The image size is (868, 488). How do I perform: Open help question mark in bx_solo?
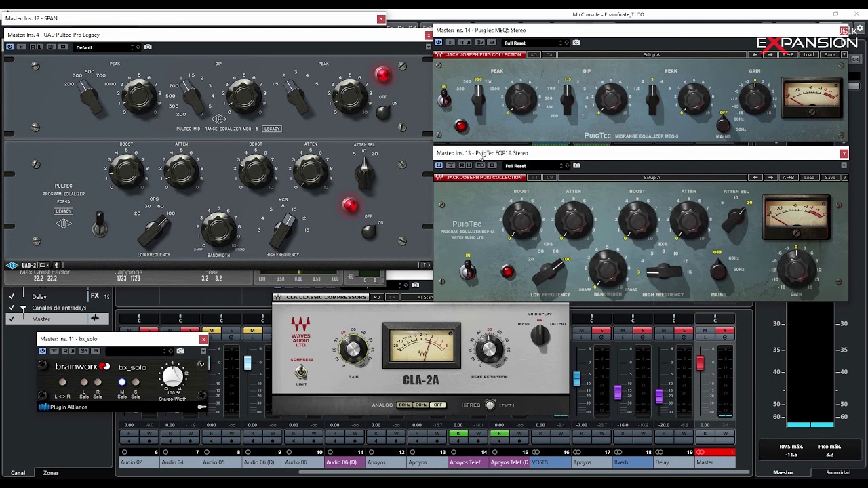[x=201, y=365]
